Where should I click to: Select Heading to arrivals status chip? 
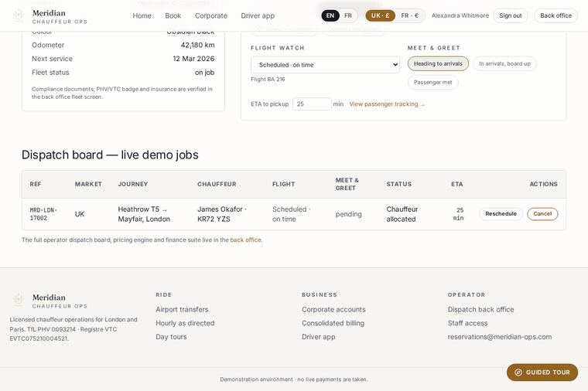coord(438,63)
